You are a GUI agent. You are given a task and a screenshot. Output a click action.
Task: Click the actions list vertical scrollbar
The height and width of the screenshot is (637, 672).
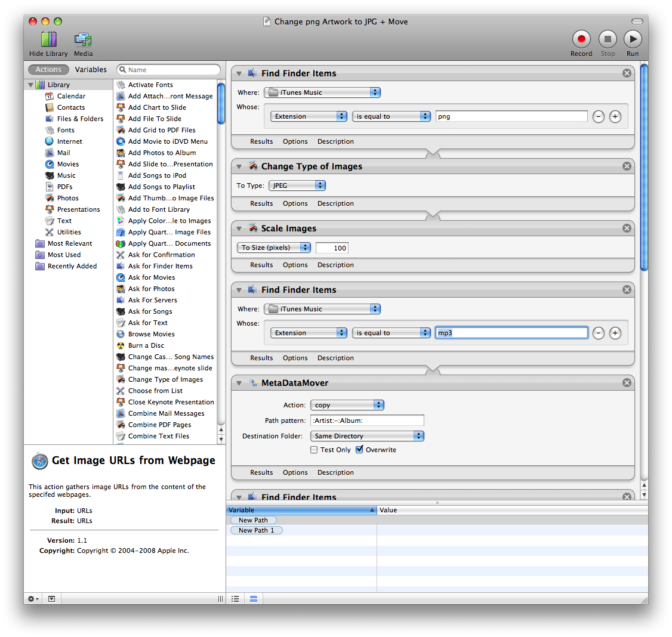click(221, 103)
